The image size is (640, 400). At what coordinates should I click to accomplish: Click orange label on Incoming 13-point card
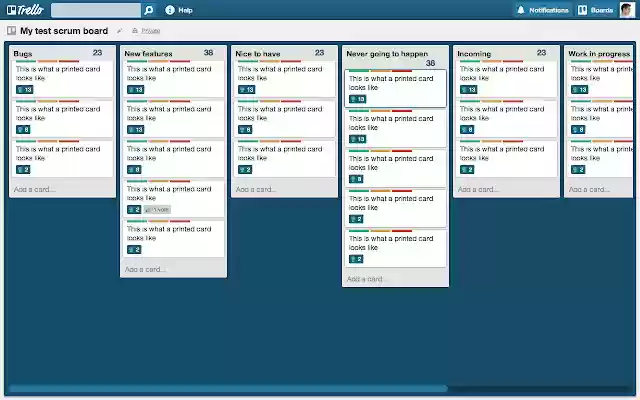(491, 61)
